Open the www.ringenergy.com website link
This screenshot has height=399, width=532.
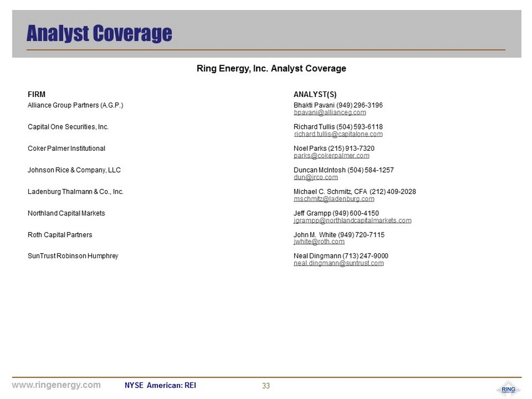pyautogui.click(x=56, y=385)
